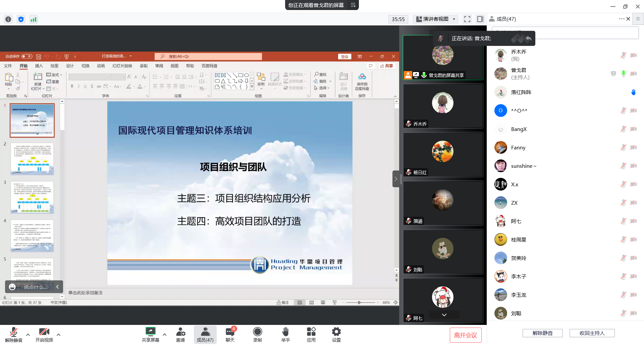
Task: Open the 设计 ribbon tab
Action: pos(70,66)
